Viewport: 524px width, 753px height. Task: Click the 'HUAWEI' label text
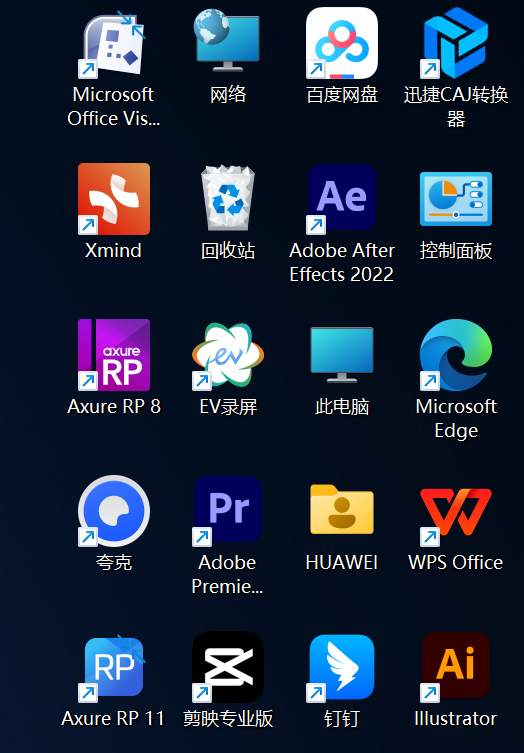coord(341,563)
